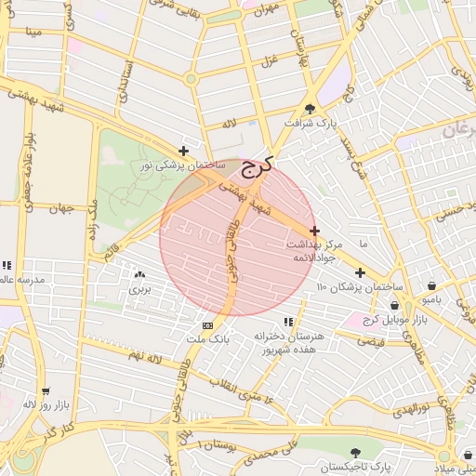Click the بربری bakery icon
This screenshot has height=476, width=476.
139,274
